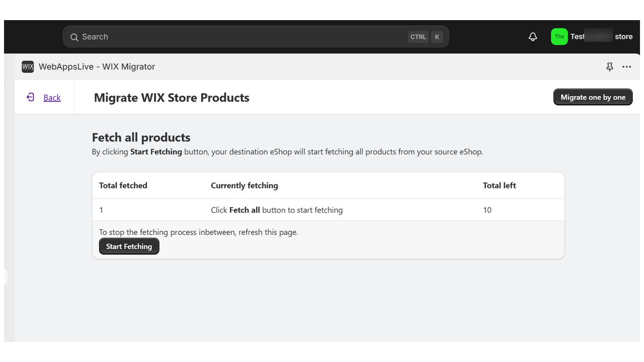
Task: Click the 'Click Fetch all button' message
Action: (277, 210)
